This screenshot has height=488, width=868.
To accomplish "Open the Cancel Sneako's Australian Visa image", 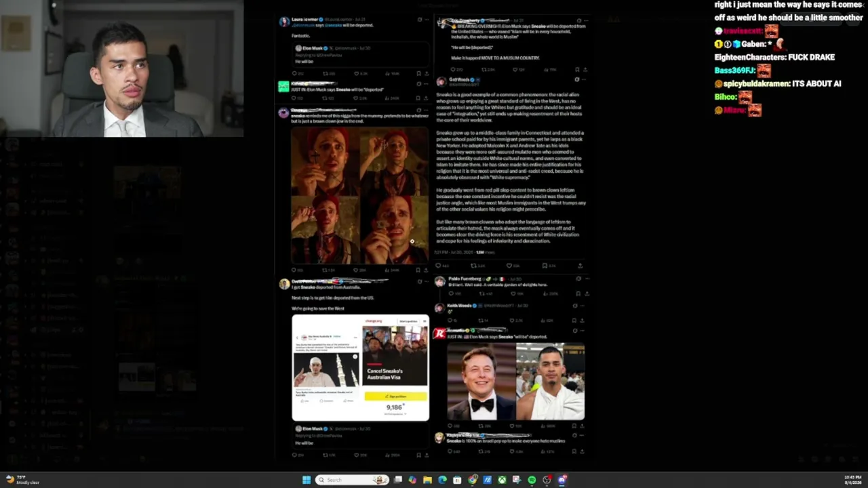I will [395, 357].
